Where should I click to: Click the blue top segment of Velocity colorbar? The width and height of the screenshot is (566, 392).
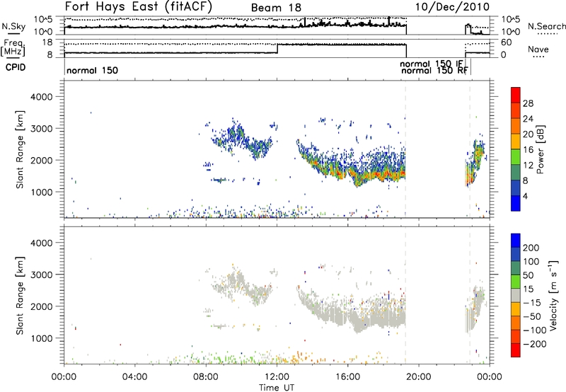(x=516, y=241)
